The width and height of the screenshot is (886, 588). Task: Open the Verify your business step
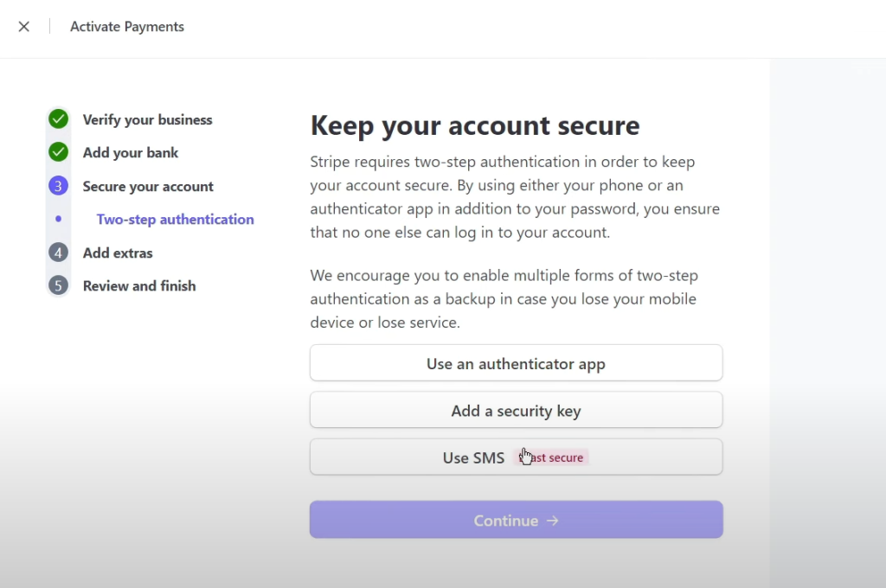[x=147, y=120]
